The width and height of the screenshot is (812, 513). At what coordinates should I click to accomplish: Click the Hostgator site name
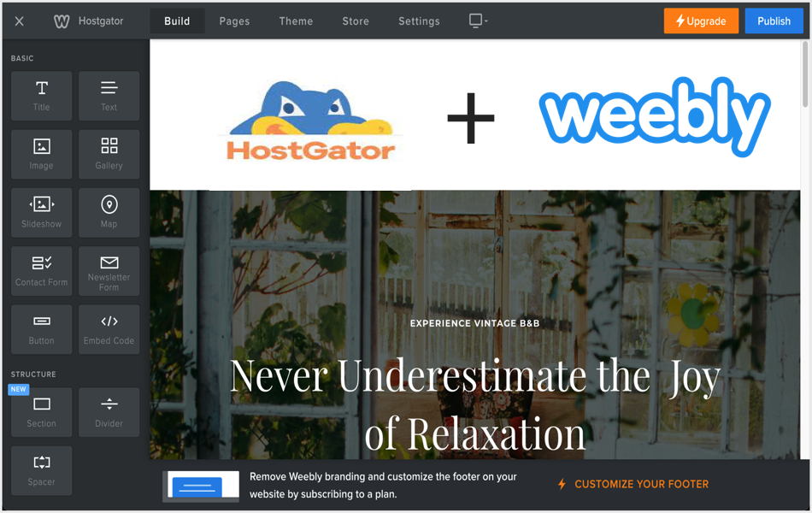pos(101,21)
